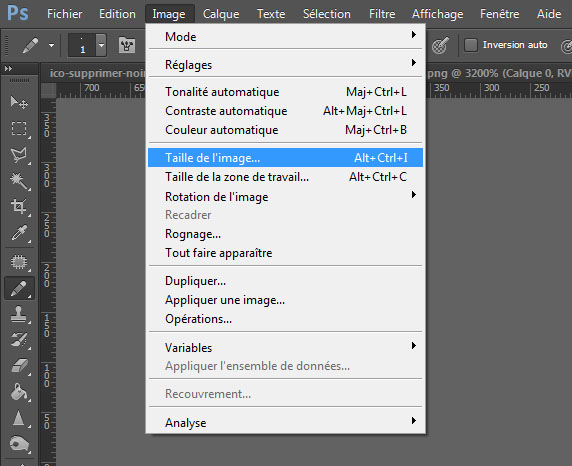Viewport: 572px width, 466px height.
Task: Open the Affichage menu
Action: [437, 14]
